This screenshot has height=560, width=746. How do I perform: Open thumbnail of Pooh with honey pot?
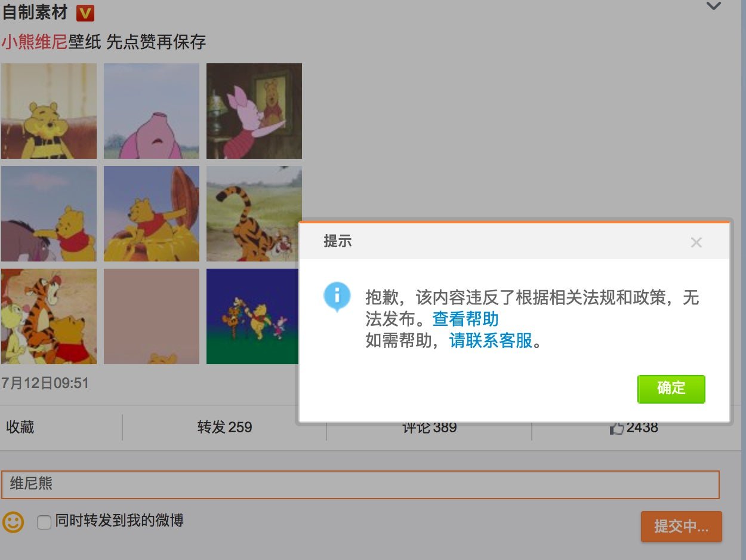pos(152,214)
